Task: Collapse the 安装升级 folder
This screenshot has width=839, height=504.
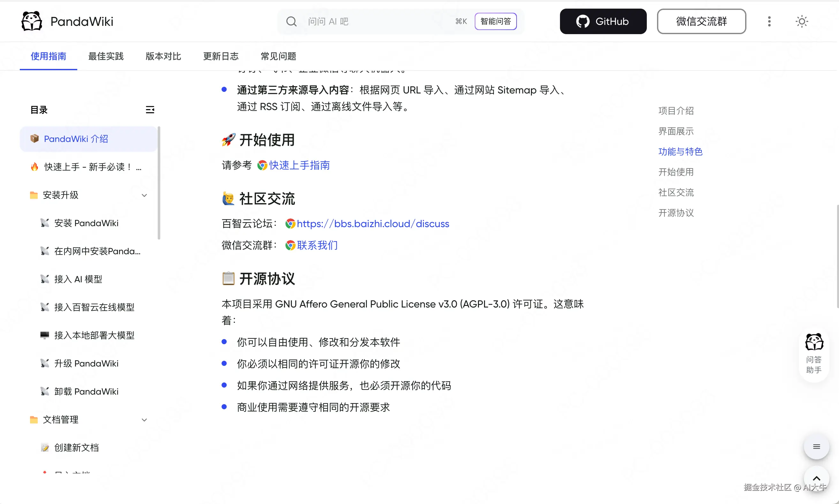Action: point(144,195)
